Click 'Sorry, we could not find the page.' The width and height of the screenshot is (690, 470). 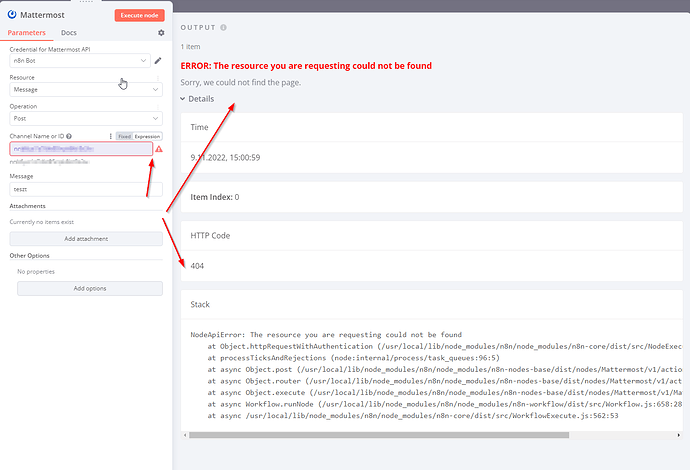tap(241, 82)
